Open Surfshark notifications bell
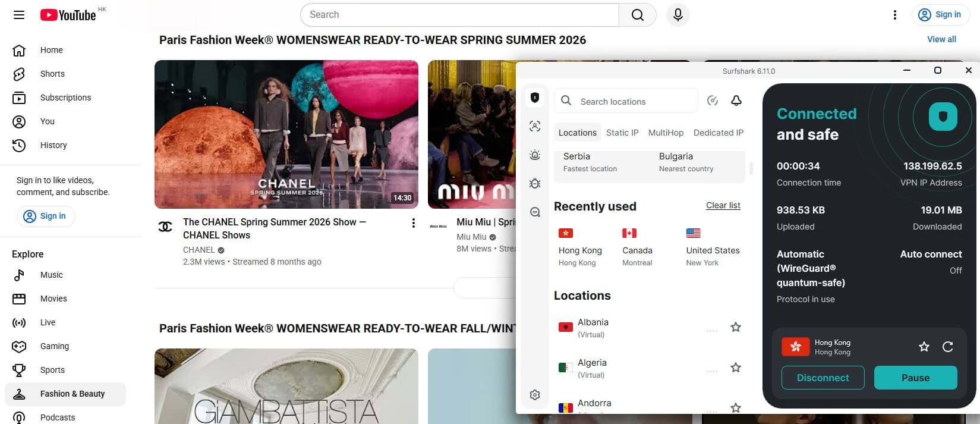The width and height of the screenshot is (980, 424). (x=736, y=100)
